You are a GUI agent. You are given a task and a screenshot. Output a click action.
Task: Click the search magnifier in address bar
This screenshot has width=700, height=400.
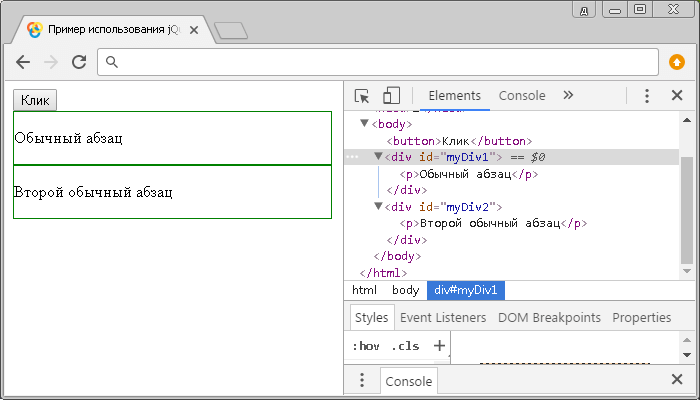tap(112, 62)
